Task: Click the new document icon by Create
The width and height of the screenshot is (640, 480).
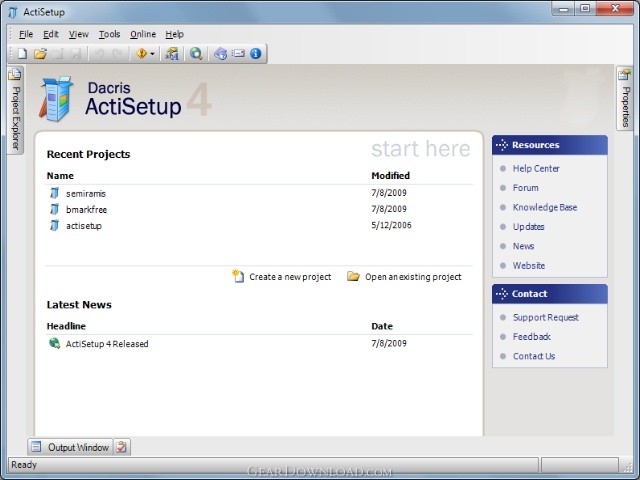Action: [238, 276]
